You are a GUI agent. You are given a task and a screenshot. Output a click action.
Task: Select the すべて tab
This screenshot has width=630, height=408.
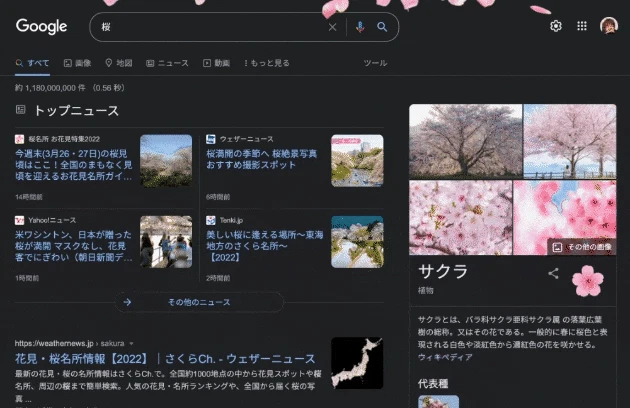(x=33, y=63)
